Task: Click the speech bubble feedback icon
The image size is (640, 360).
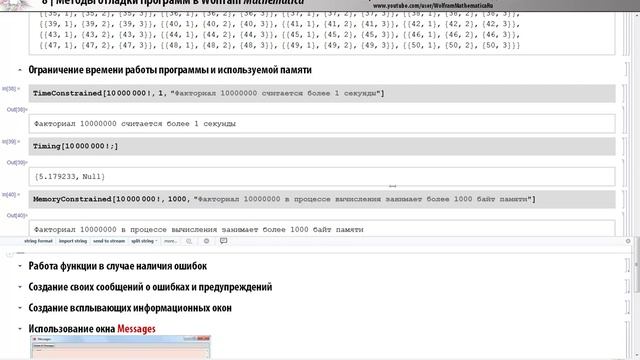Action: tap(223, 241)
